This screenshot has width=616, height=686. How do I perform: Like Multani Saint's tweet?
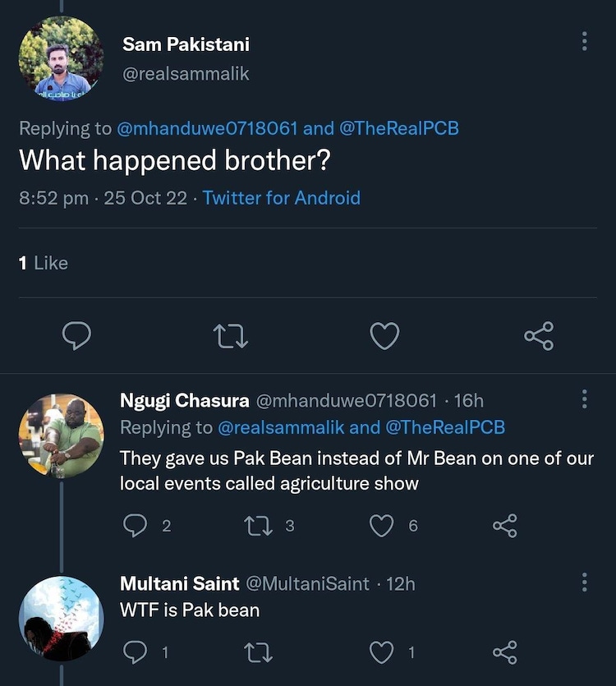pos(382,653)
